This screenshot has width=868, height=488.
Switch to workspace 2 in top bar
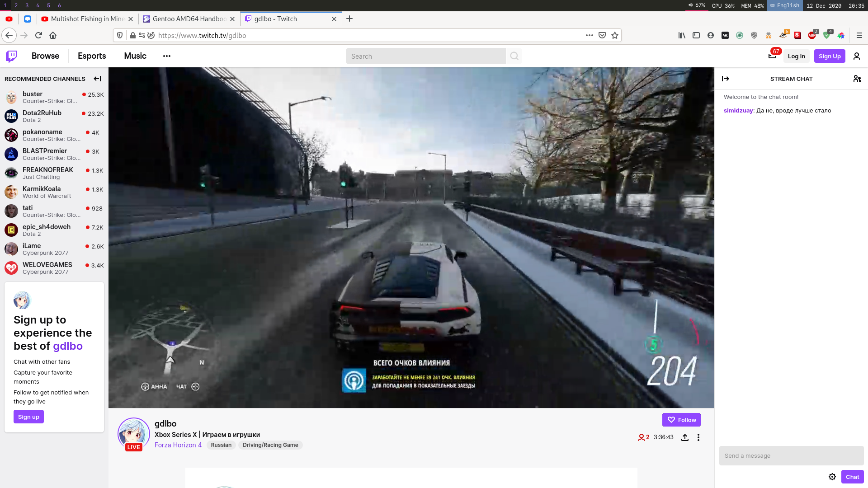pos(16,5)
